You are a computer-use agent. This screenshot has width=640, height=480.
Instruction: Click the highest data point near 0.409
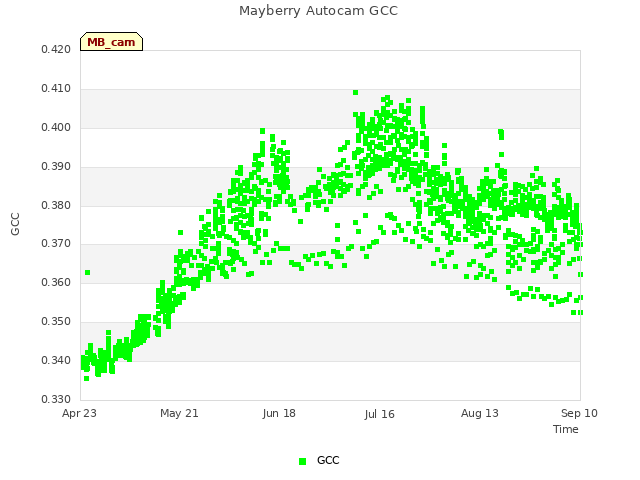(x=356, y=93)
